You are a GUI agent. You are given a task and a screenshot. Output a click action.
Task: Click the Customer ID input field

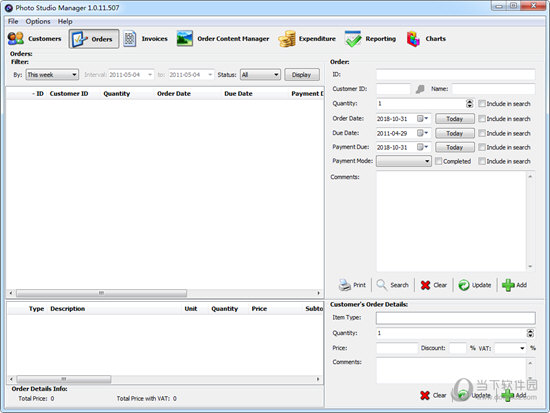point(393,89)
